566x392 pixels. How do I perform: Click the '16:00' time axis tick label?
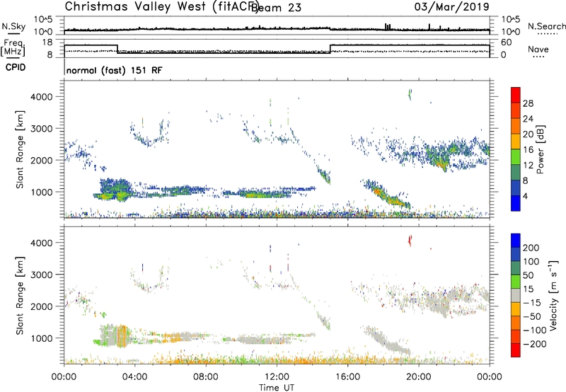[347, 377]
